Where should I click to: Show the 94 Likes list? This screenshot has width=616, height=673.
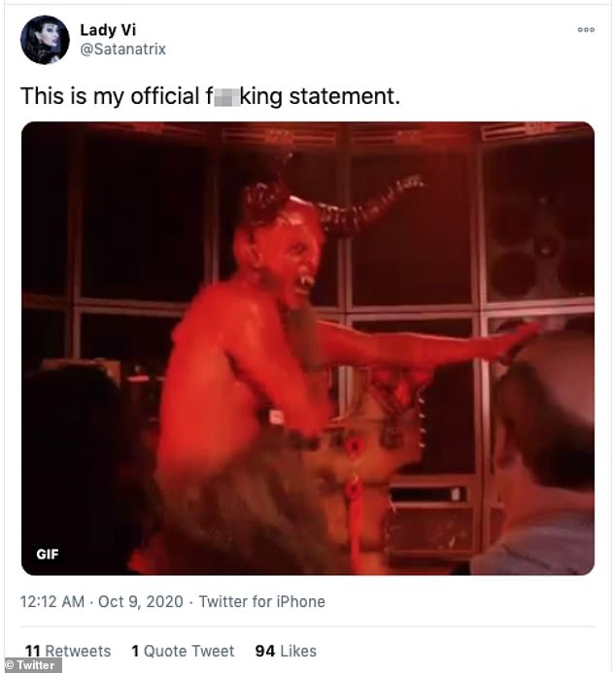point(285,651)
